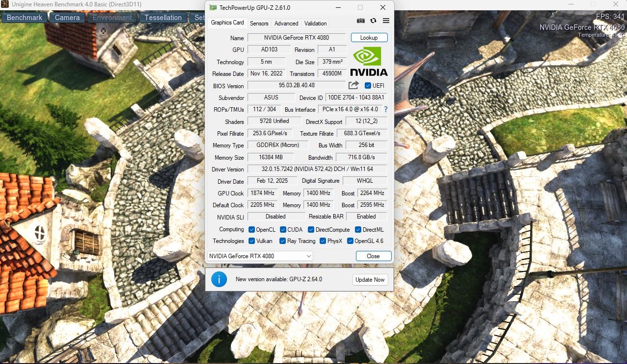Open the Validation tab
627x364 pixels.
[315, 23]
